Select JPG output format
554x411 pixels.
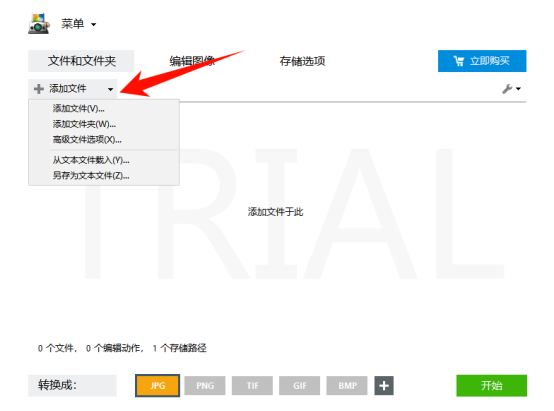(x=158, y=386)
